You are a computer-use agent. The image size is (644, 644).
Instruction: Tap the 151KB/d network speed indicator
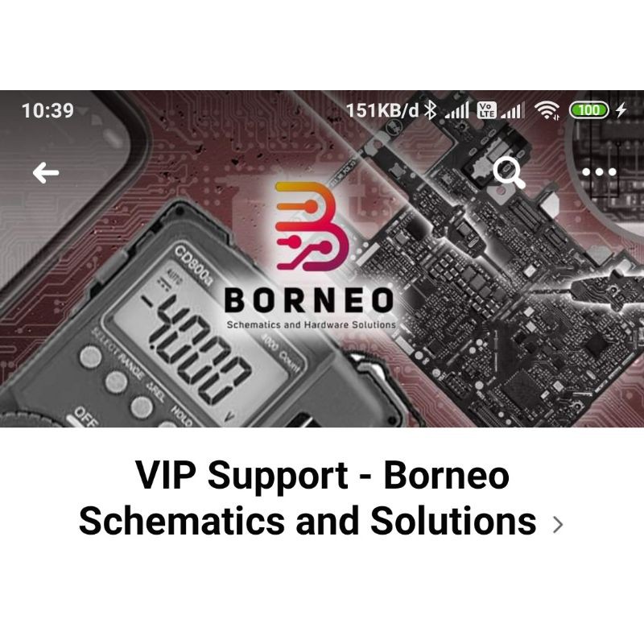point(382,110)
